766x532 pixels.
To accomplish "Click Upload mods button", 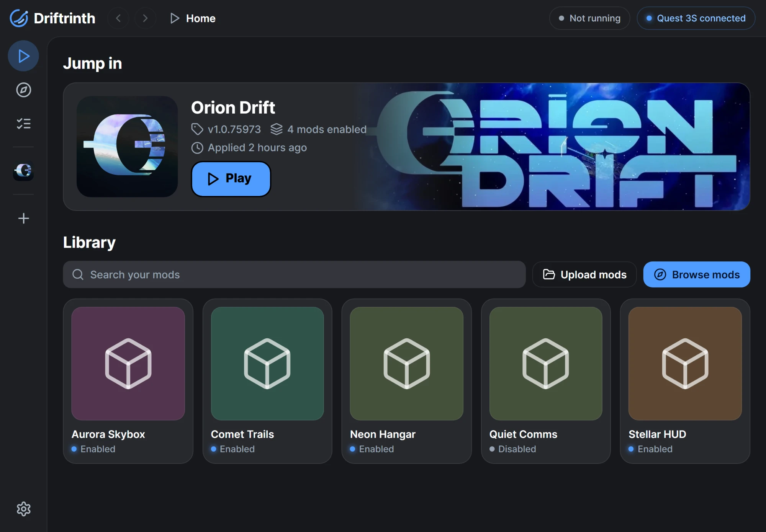I will pyautogui.click(x=584, y=274).
